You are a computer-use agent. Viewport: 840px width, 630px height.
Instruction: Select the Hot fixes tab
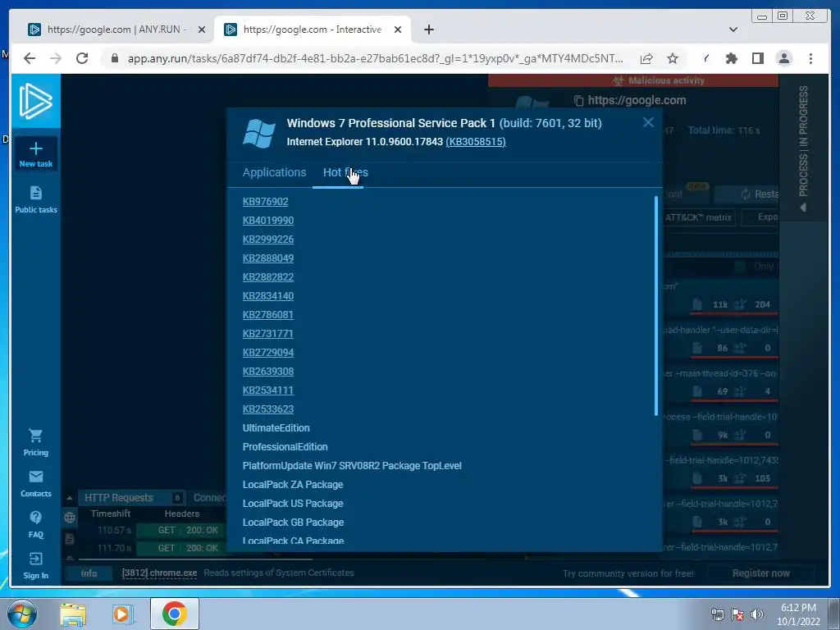click(345, 172)
